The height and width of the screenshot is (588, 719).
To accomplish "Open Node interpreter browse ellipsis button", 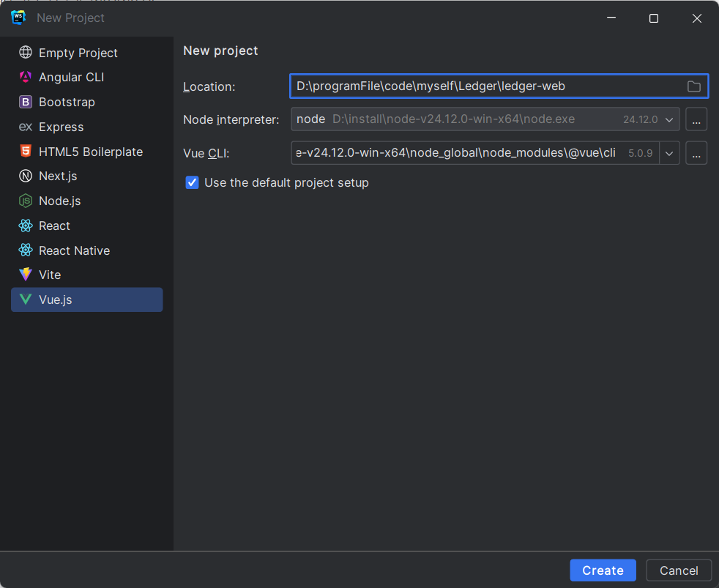I will click(x=696, y=119).
